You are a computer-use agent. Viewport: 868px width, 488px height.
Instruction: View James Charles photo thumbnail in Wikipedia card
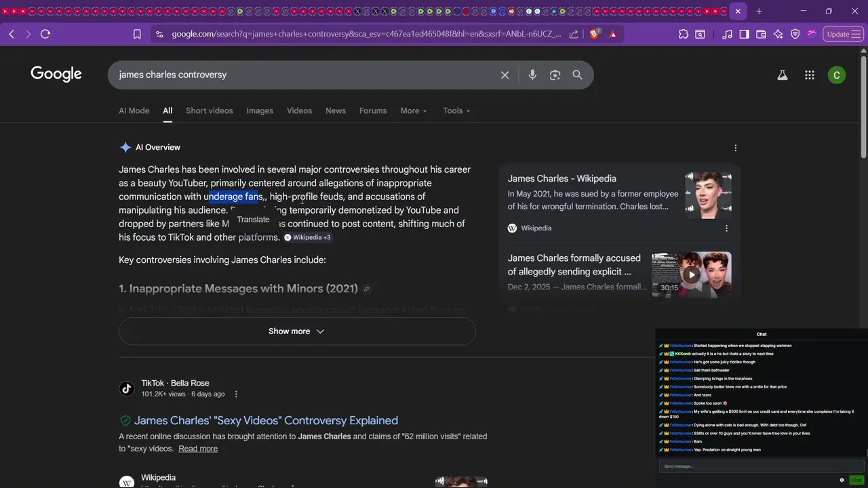(x=708, y=195)
